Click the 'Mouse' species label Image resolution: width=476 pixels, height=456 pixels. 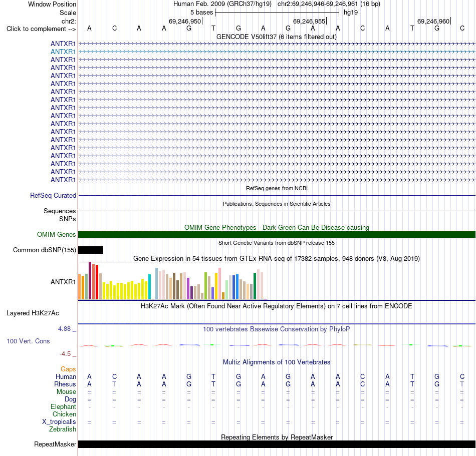66,392
